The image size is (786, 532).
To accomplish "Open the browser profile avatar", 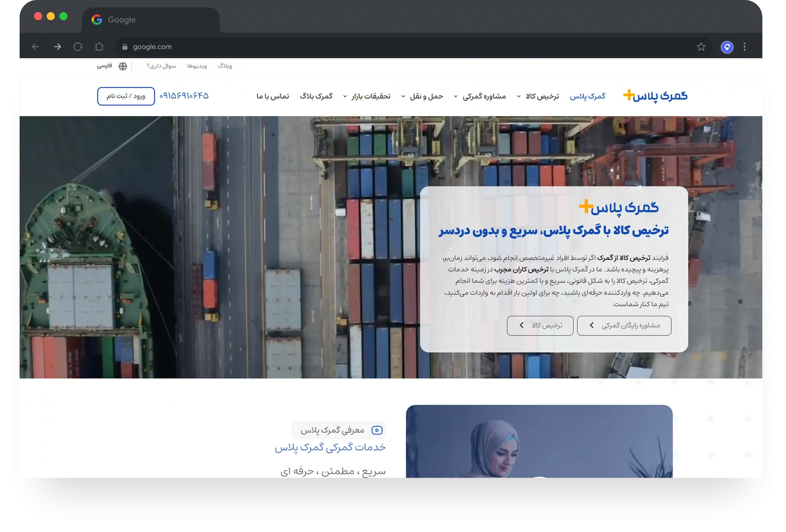I will coord(727,47).
